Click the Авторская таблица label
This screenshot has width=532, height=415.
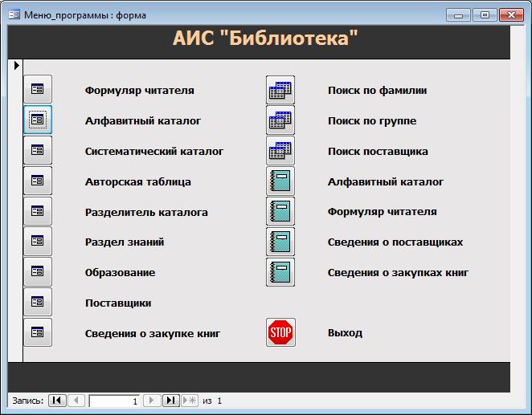[137, 181]
